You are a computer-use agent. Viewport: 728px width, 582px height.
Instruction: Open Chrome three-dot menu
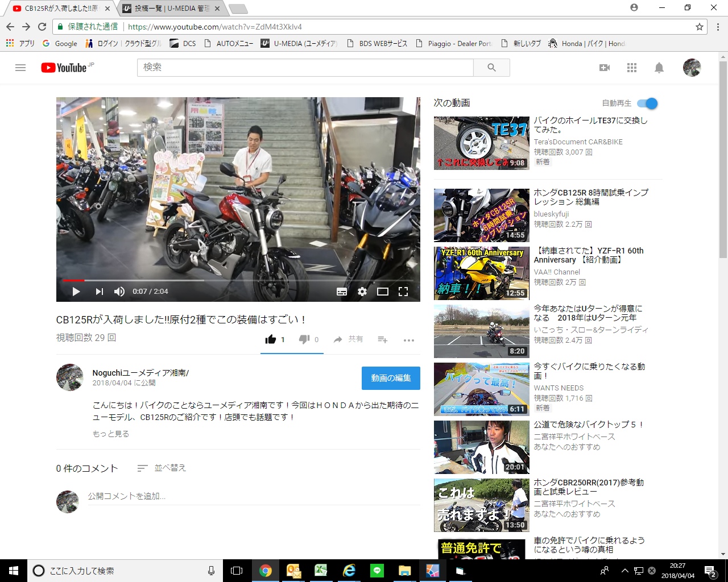coord(718,27)
